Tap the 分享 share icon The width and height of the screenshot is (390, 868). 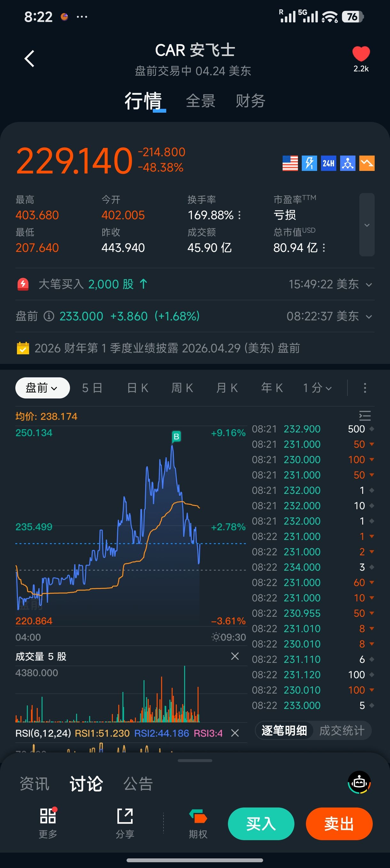coord(125,823)
